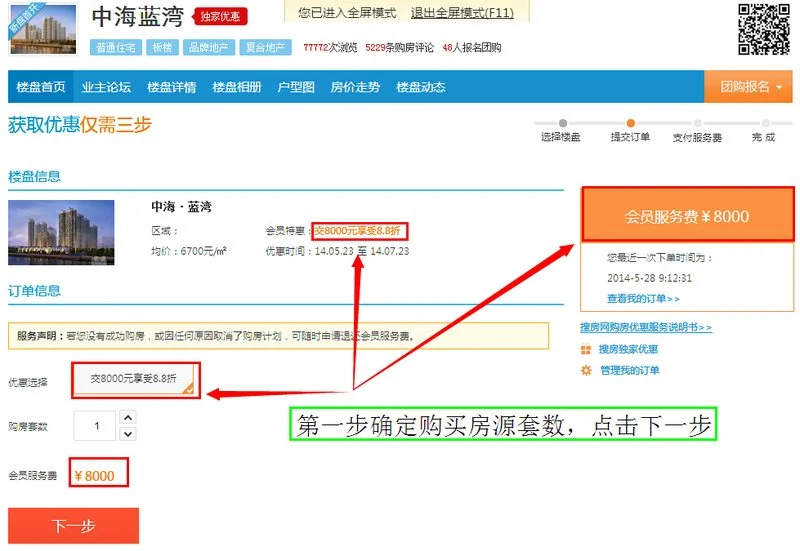Click the 支付服务费 progress step marker
800x551 pixels.
[x=697, y=123]
